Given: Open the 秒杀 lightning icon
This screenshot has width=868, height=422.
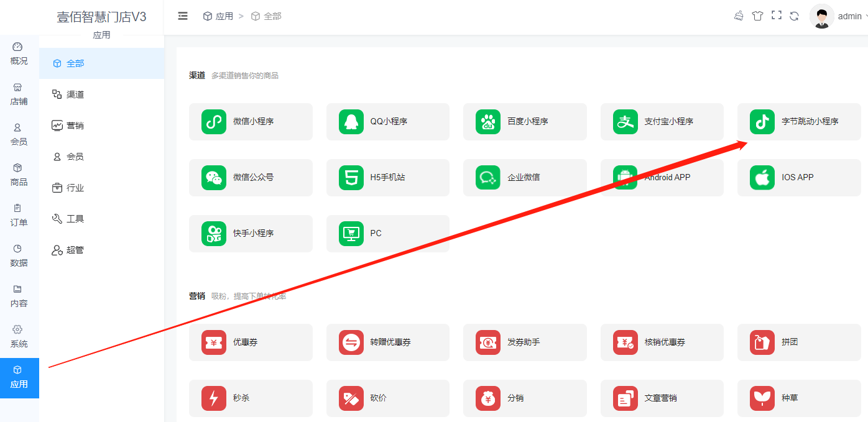Looking at the screenshot, I should tap(214, 398).
